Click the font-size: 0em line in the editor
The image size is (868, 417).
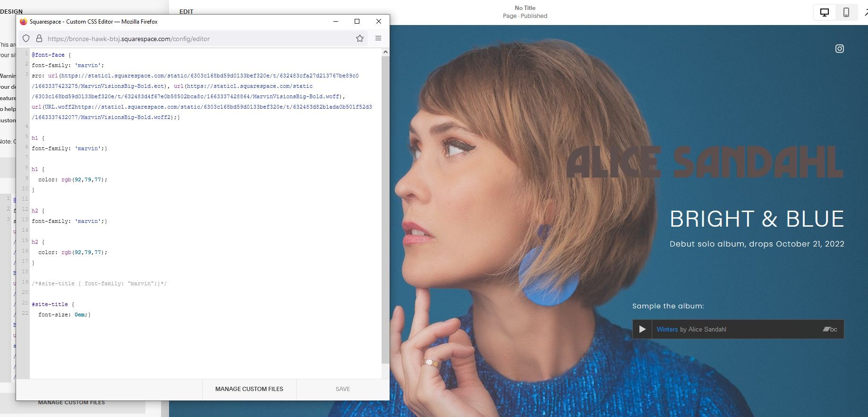tap(64, 315)
